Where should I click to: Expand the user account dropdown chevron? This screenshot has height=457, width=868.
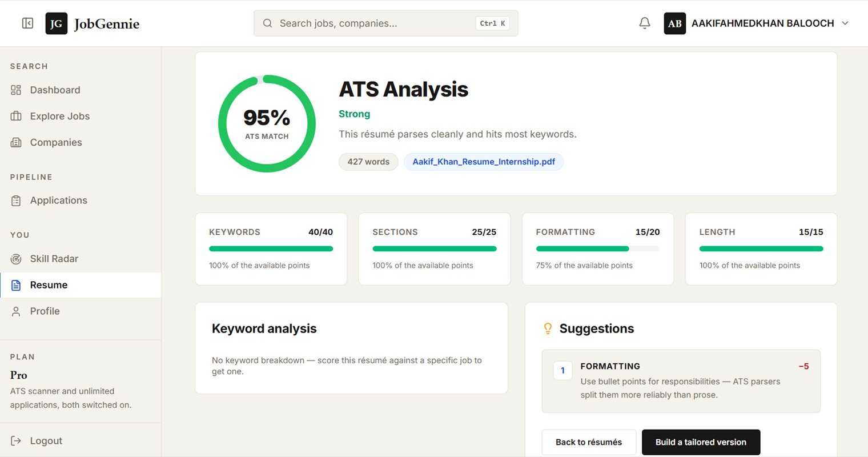pyautogui.click(x=845, y=23)
